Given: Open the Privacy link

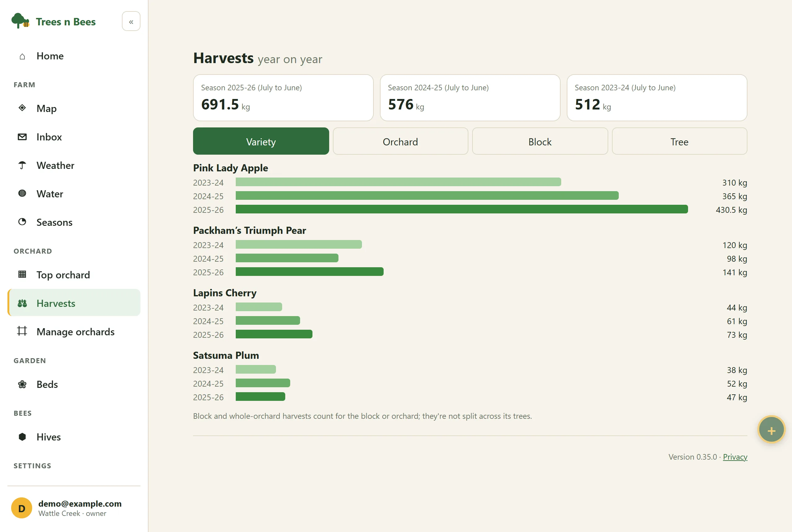Looking at the screenshot, I should tap(735, 457).
